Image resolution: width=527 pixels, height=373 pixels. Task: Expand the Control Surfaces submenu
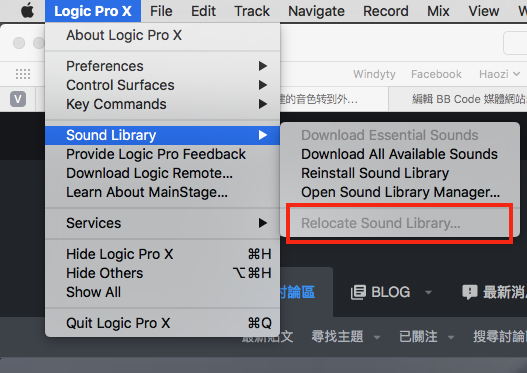(x=162, y=85)
